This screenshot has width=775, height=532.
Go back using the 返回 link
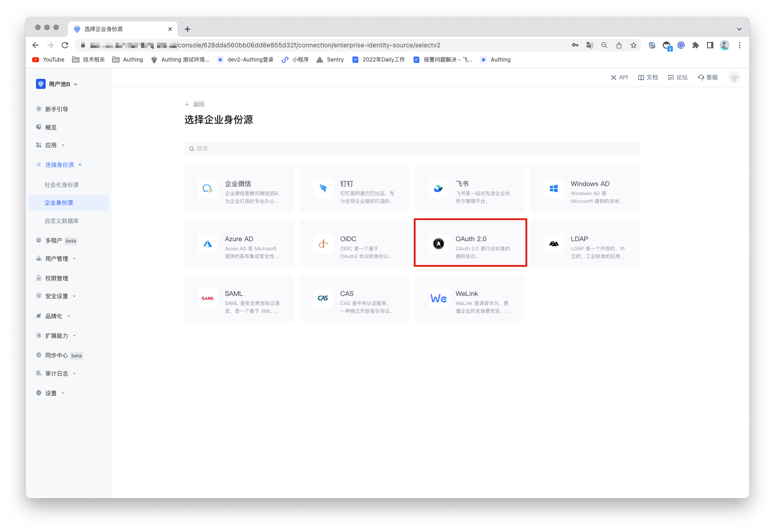[195, 104]
